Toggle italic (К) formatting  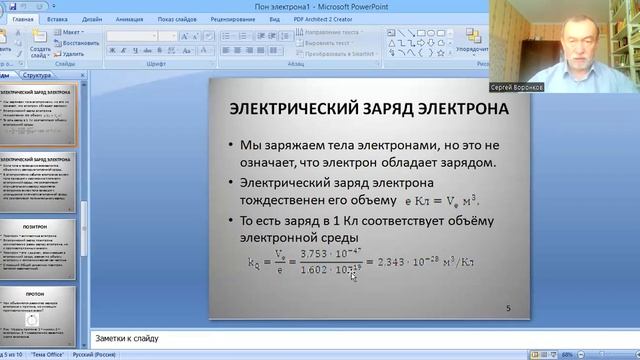coord(124,51)
